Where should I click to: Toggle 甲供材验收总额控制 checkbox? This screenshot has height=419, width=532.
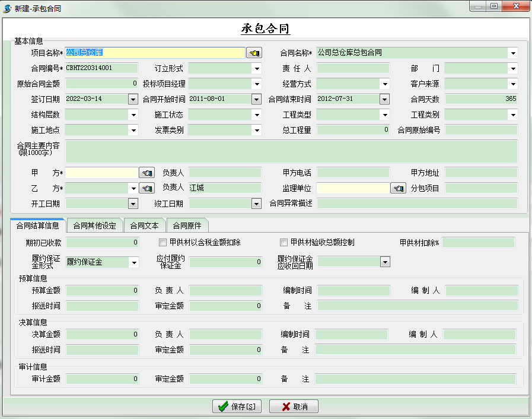tap(283, 242)
